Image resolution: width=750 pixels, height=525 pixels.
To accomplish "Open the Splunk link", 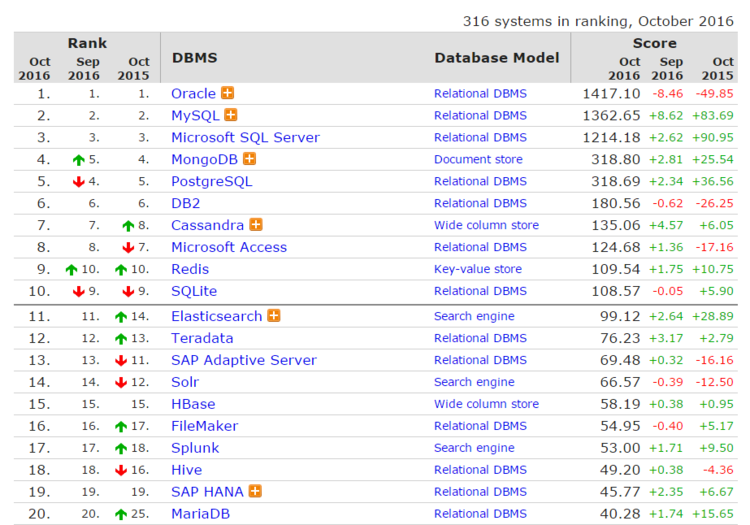I will point(195,448).
